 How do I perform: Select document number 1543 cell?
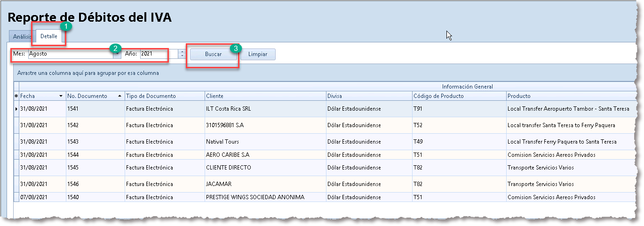(95, 142)
